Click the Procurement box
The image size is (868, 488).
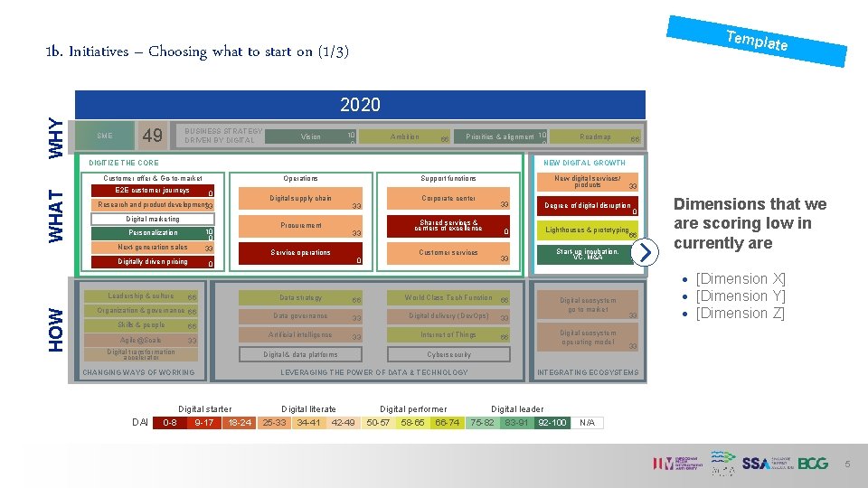[300, 226]
